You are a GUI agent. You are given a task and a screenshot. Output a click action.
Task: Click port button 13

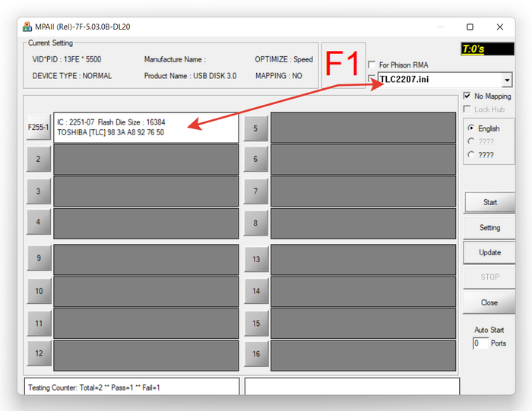click(256, 259)
